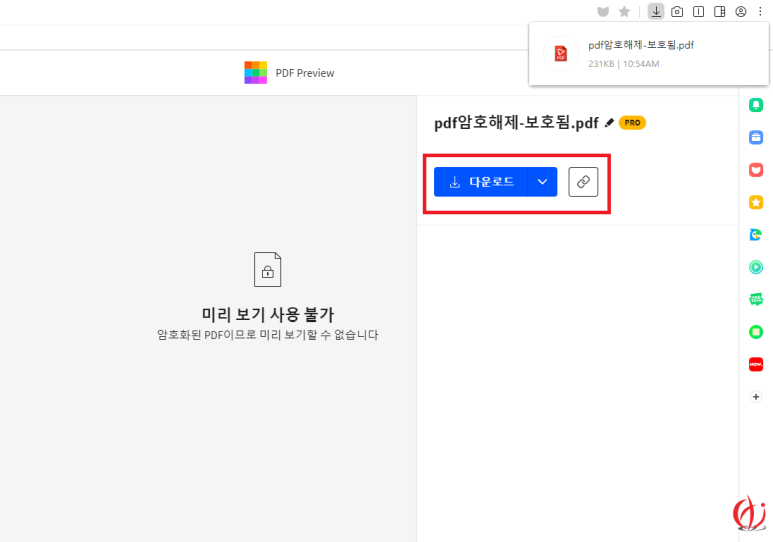This screenshot has width=773, height=542.
Task: Copy the share link icon button
Action: (583, 182)
